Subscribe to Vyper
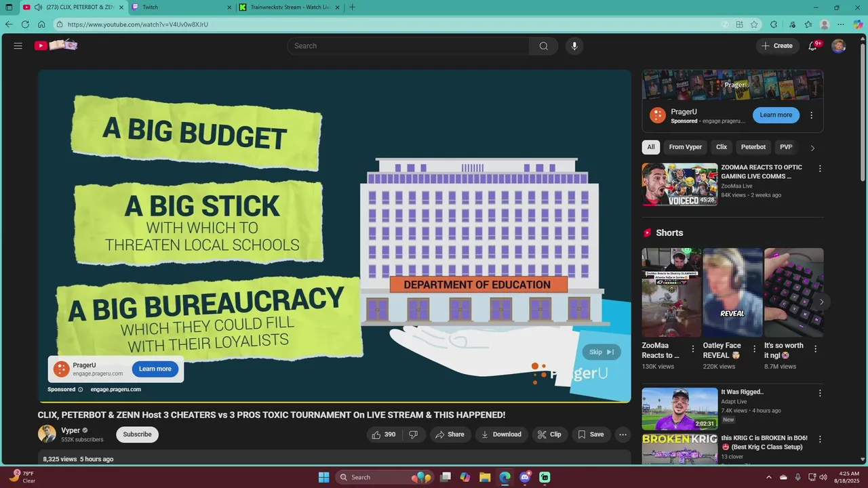Image resolution: width=868 pixels, height=488 pixels. [137, 434]
